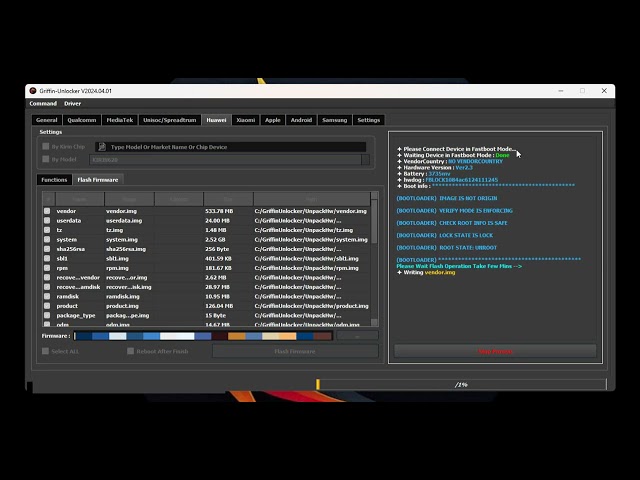Click the document icon in model search field
This screenshot has width=640, height=480.
coord(102,147)
